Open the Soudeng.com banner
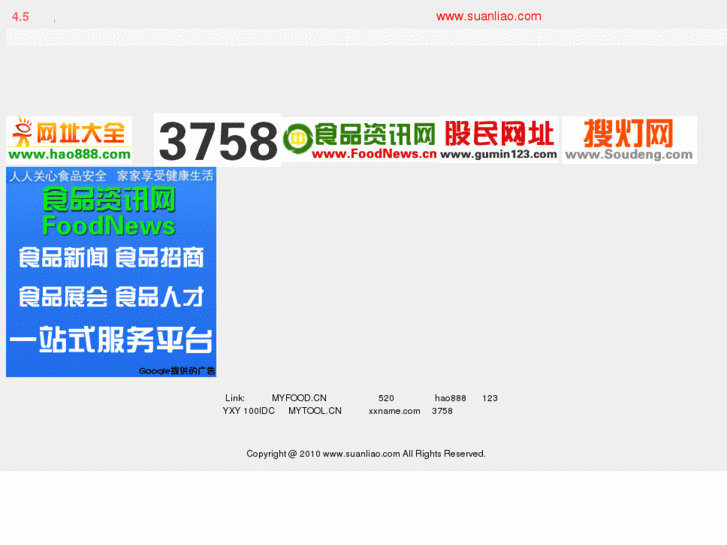The height and width of the screenshot is (545, 727). 629,140
